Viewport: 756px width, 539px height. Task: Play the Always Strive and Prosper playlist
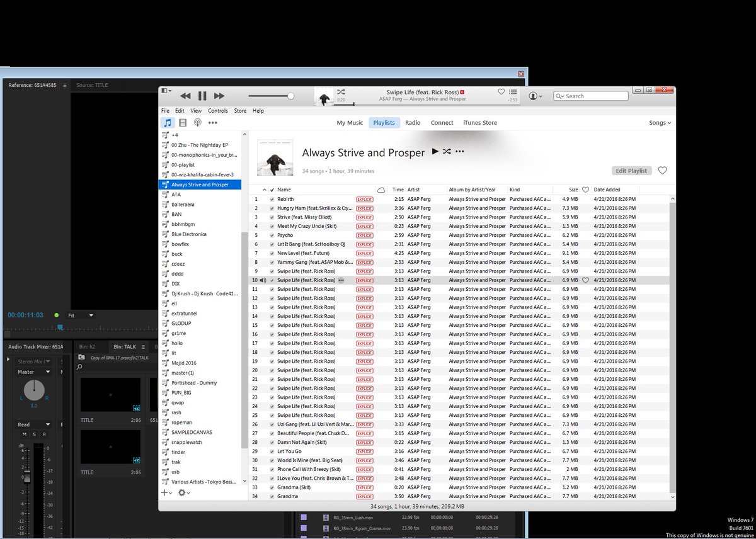[435, 152]
